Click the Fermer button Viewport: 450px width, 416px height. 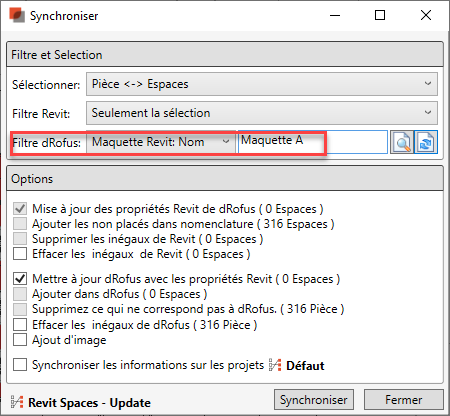pyautogui.click(x=404, y=399)
